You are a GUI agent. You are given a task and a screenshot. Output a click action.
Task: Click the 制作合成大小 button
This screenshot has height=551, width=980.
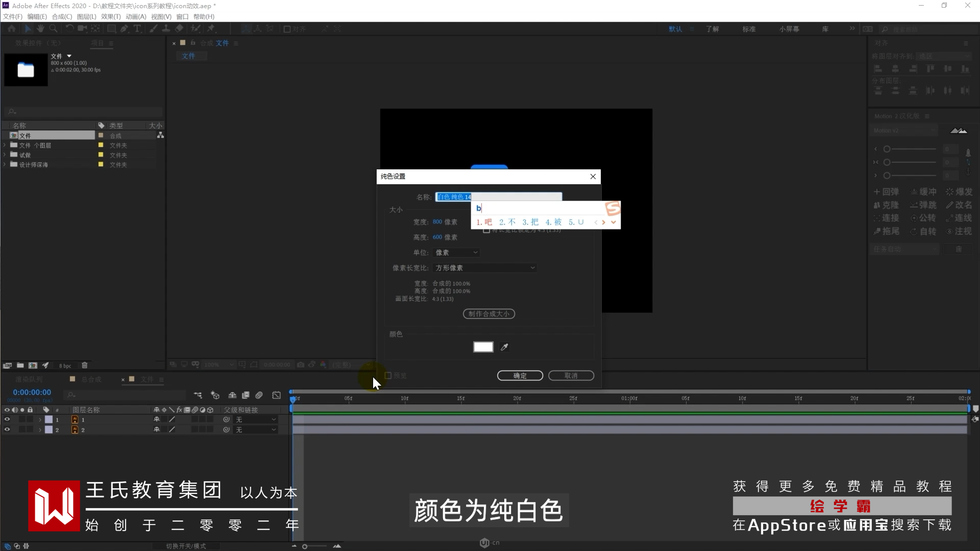(488, 314)
